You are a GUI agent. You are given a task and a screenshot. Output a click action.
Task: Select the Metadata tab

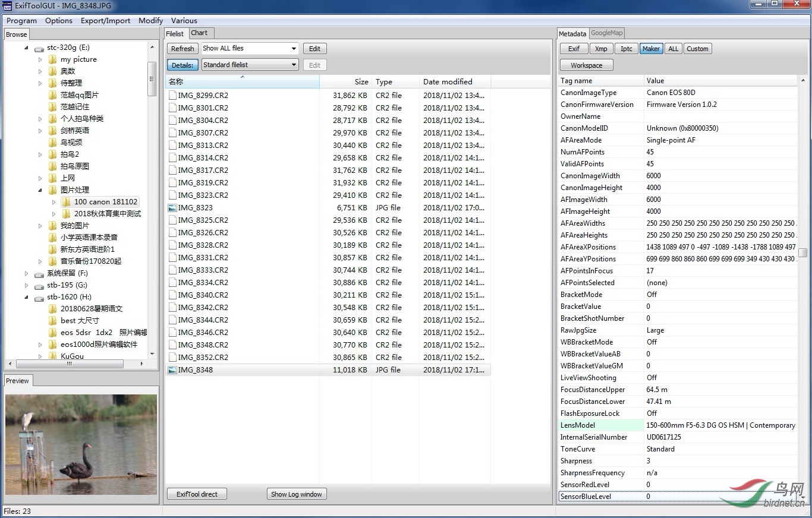click(x=572, y=34)
